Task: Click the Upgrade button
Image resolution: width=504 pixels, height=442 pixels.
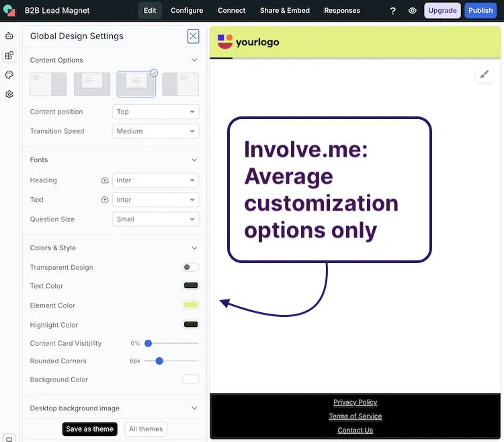Action: tap(442, 11)
